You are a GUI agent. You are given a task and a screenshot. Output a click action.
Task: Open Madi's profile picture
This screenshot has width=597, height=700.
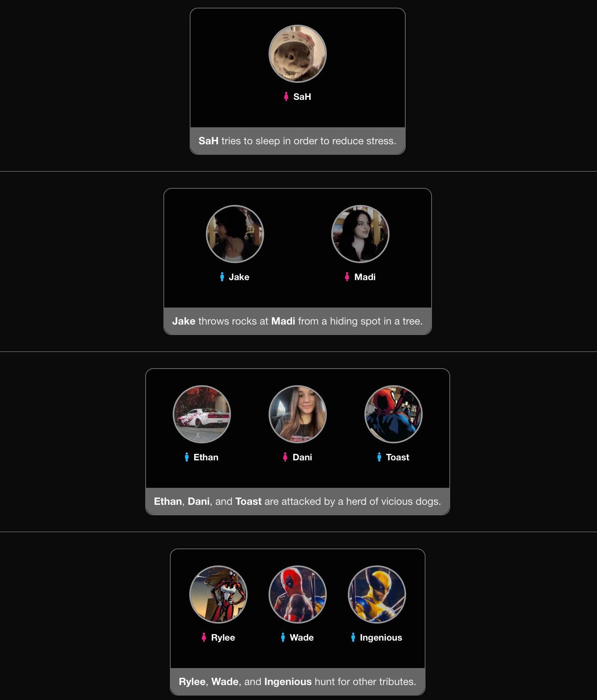point(360,234)
